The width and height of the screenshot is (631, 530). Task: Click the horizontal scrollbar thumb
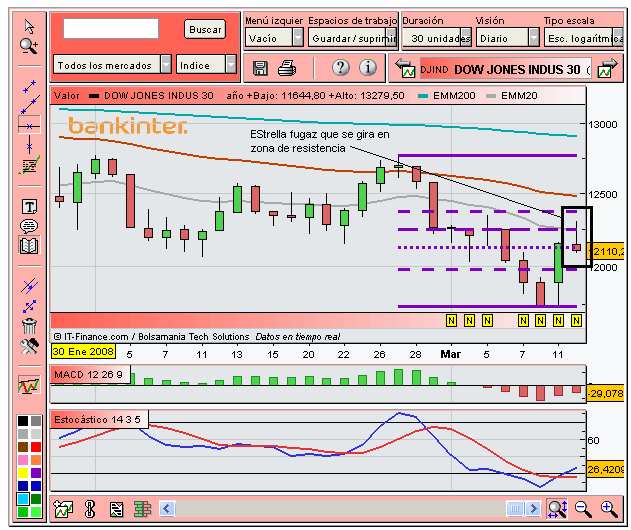[x=515, y=509]
